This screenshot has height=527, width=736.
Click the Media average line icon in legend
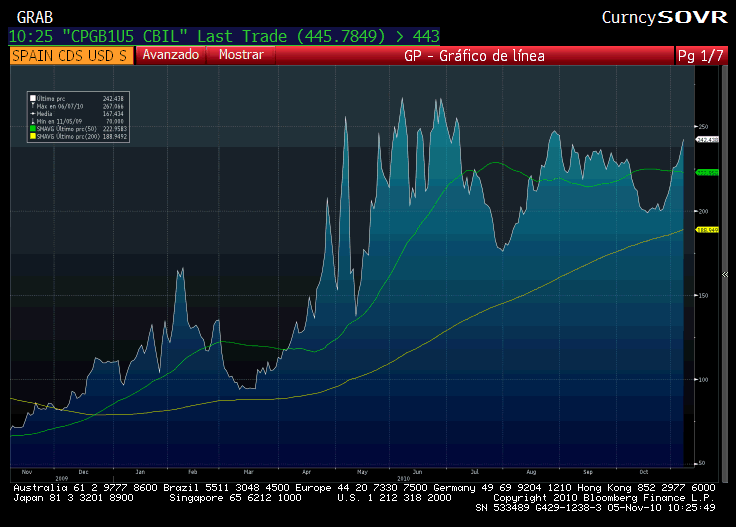(33, 114)
